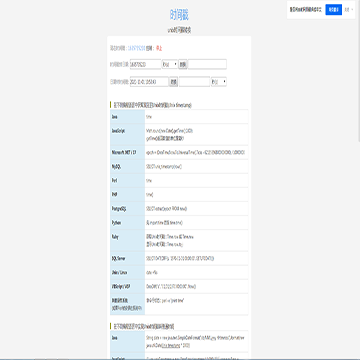
Task: Click the PHP row label
Action: point(114,194)
